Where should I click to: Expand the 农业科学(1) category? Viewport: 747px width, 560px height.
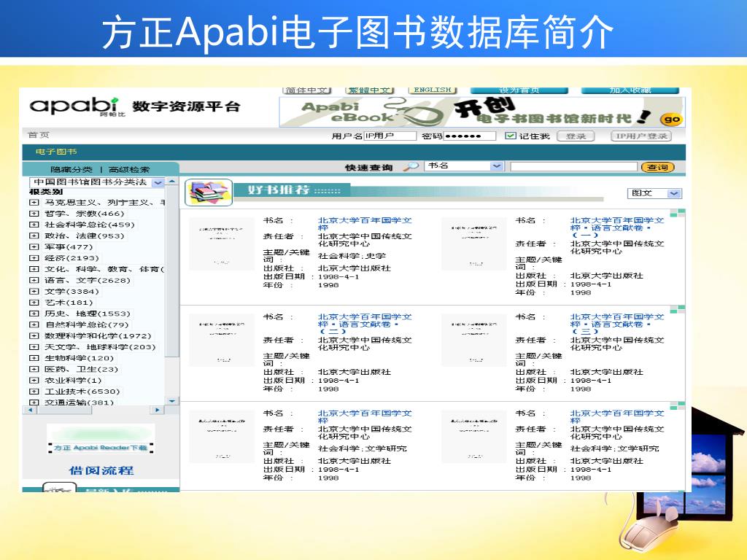pyautogui.click(x=34, y=380)
